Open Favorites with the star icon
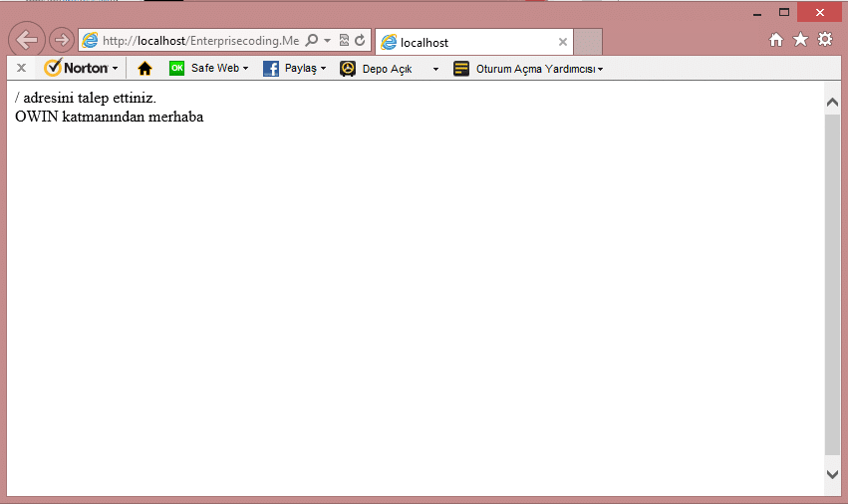 pos(800,39)
